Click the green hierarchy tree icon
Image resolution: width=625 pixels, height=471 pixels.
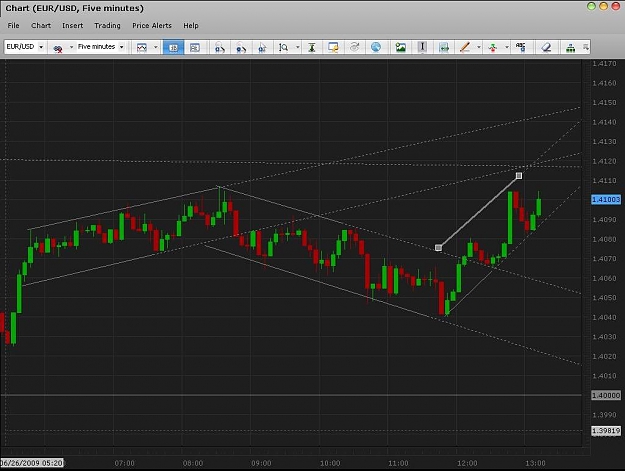click(571, 48)
